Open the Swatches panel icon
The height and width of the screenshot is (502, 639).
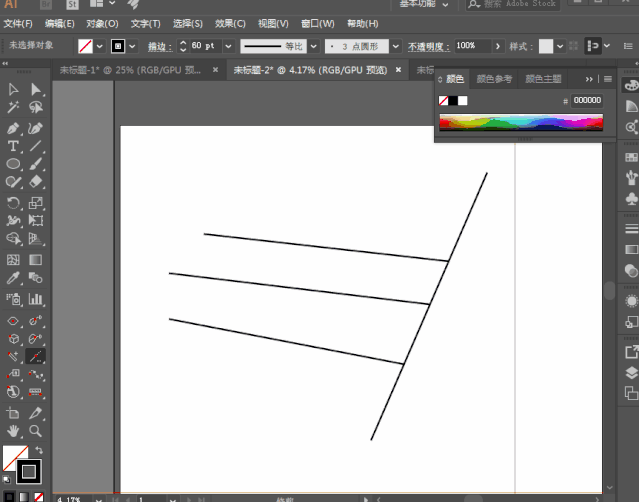click(x=631, y=157)
